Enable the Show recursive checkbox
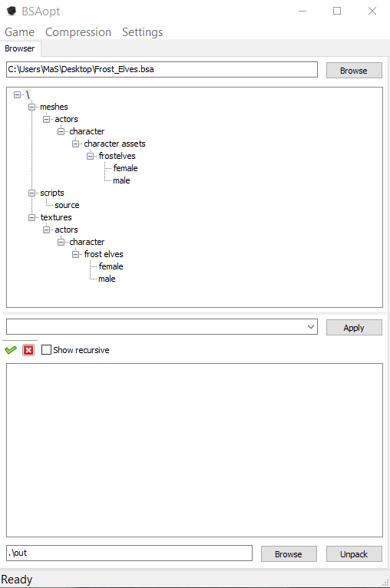 coord(46,350)
